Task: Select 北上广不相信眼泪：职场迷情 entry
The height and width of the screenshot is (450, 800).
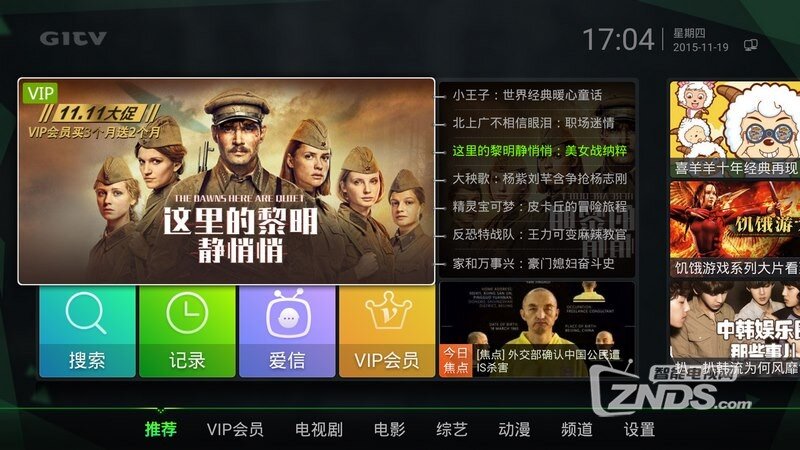Action: pyautogui.click(x=533, y=123)
